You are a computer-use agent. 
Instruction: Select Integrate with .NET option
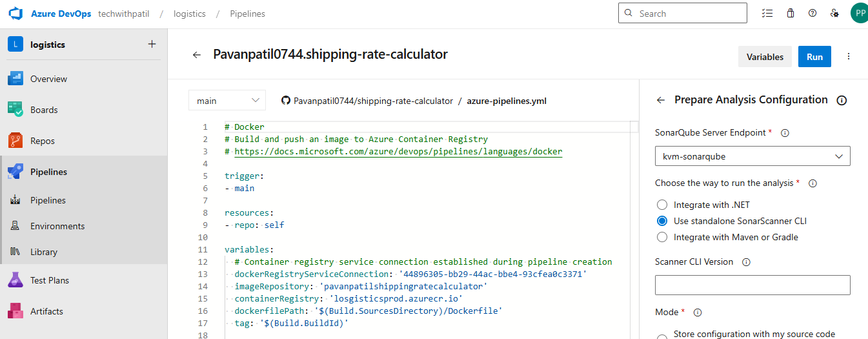(661, 205)
